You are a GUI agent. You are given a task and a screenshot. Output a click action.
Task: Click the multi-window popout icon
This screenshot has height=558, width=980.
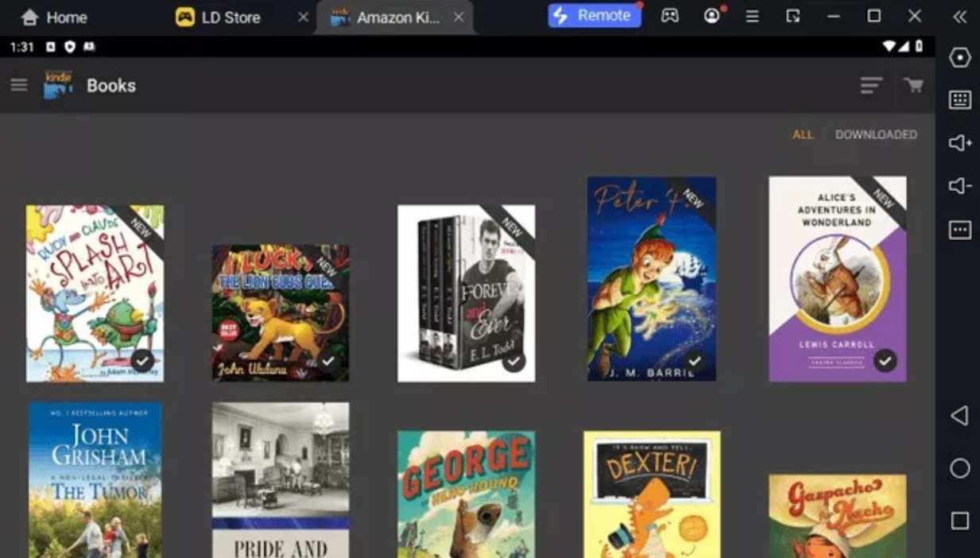click(792, 16)
